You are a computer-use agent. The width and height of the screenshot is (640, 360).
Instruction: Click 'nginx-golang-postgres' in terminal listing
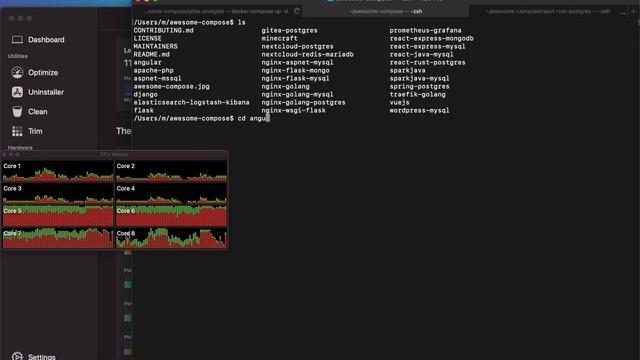(304, 102)
